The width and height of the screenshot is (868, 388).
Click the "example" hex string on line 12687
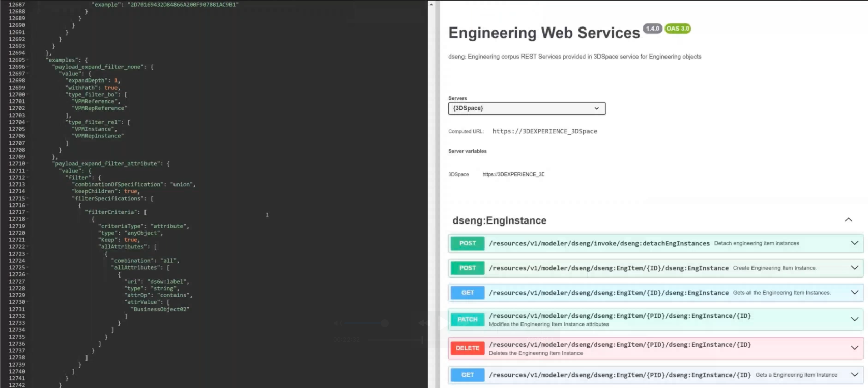(x=183, y=5)
